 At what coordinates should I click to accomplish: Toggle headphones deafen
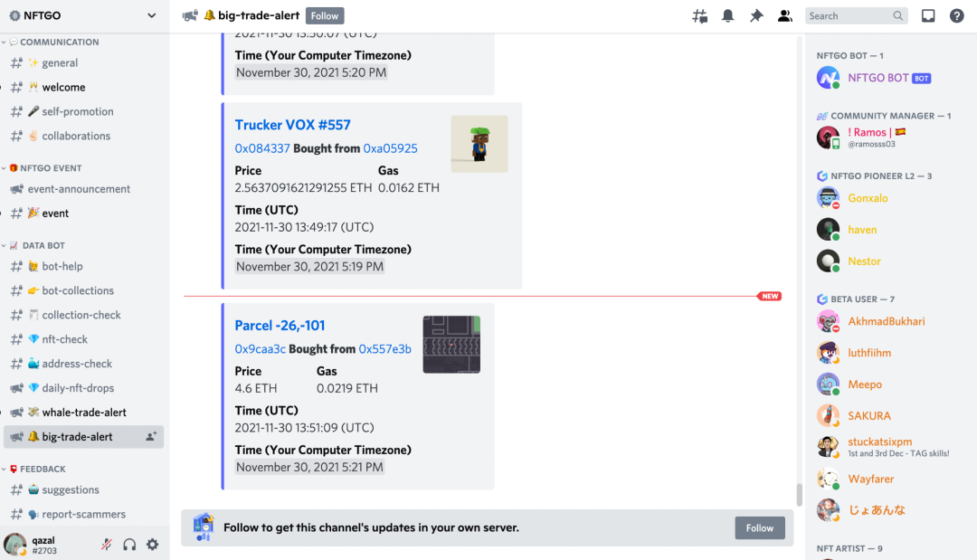[129, 545]
